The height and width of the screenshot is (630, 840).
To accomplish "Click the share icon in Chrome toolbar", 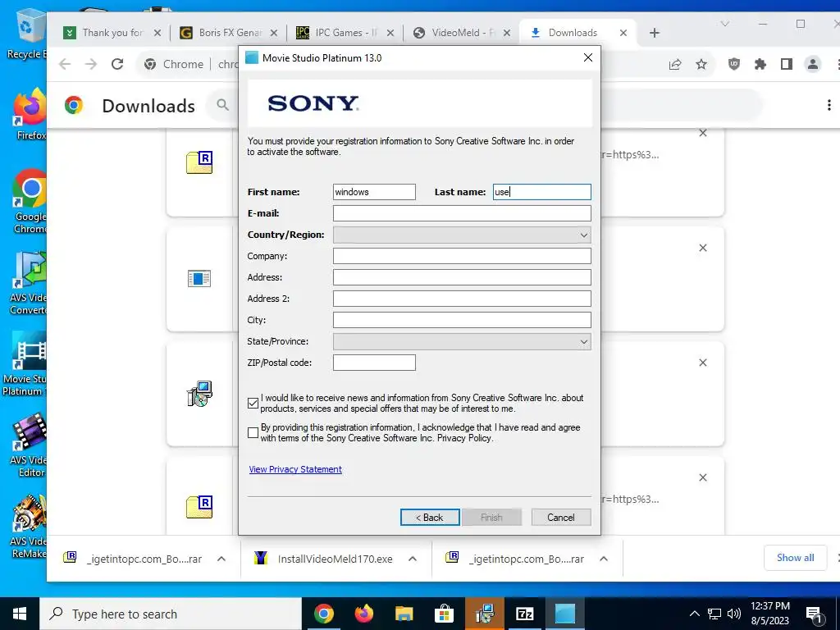I will (x=675, y=64).
